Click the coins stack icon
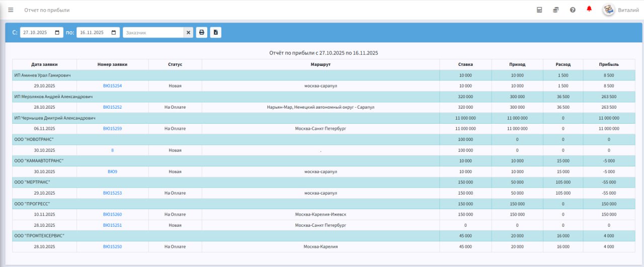This screenshot has height=267, width=644. 556,10
